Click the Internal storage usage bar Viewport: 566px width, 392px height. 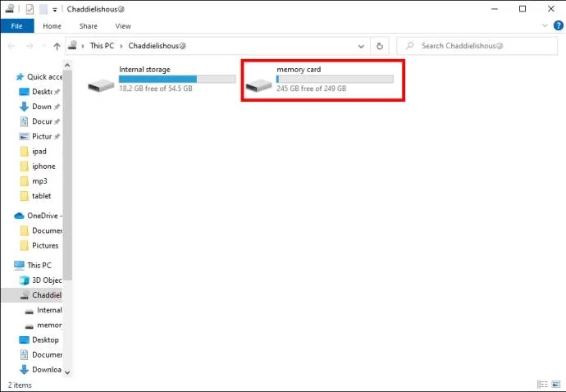tap(177, 79)
